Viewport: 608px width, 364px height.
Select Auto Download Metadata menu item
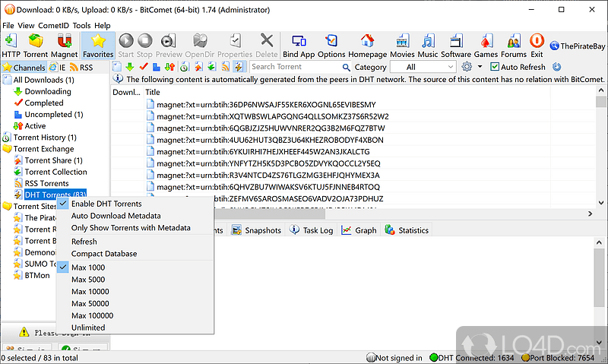click(x=135, y=216)
